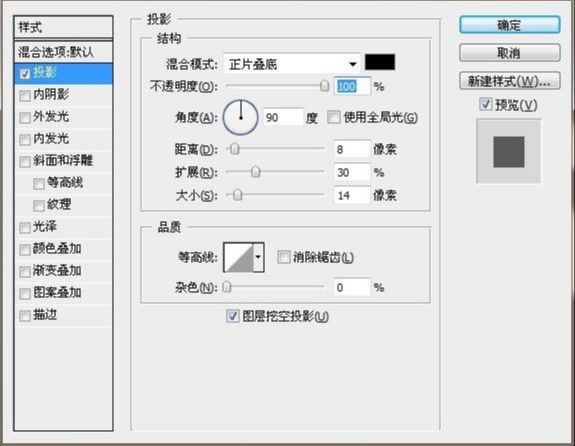This screenshot has width=575, height=446.
Task: Expand the 等高线 contour picker arrow
Action: coord(259,257)
